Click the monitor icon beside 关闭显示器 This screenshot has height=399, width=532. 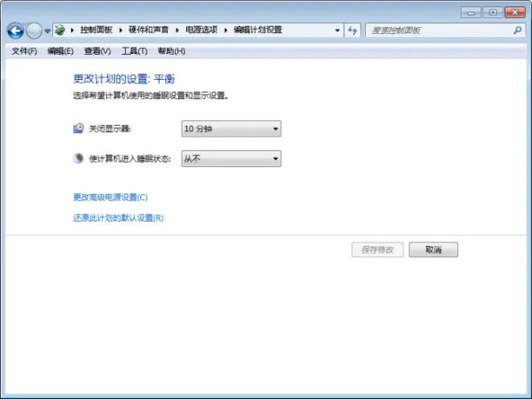click(78, 128)
